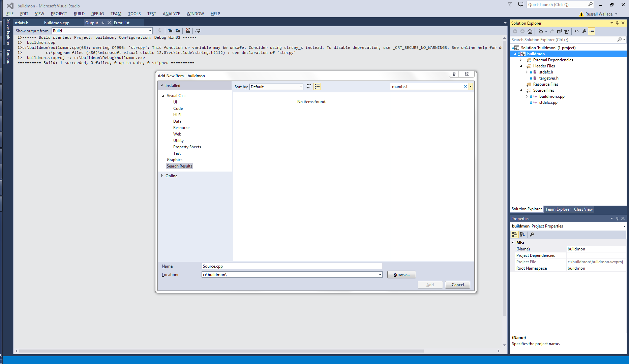Toggle the Preview Selected Items icon
This screenshot has width=629, height=364.
[592, 31]
